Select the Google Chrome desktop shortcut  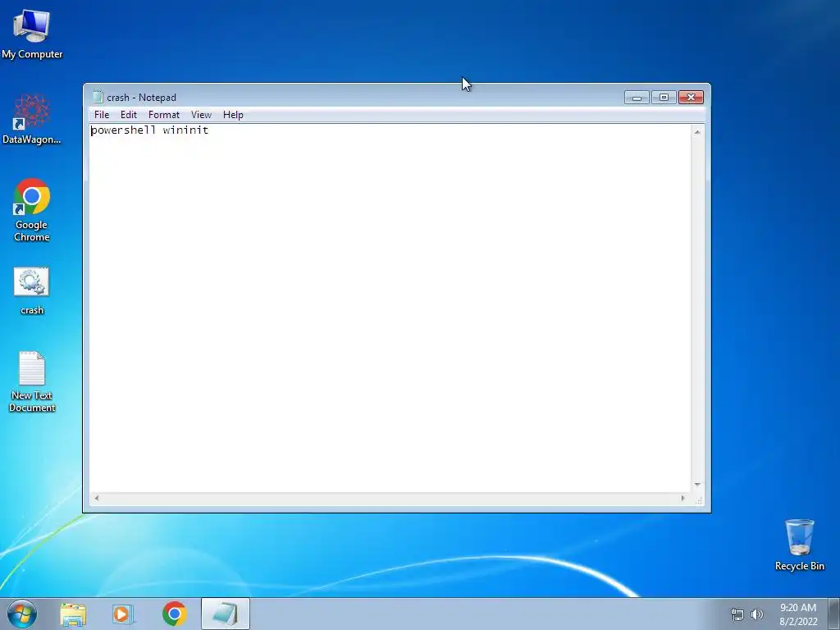[x=32, y=210]
